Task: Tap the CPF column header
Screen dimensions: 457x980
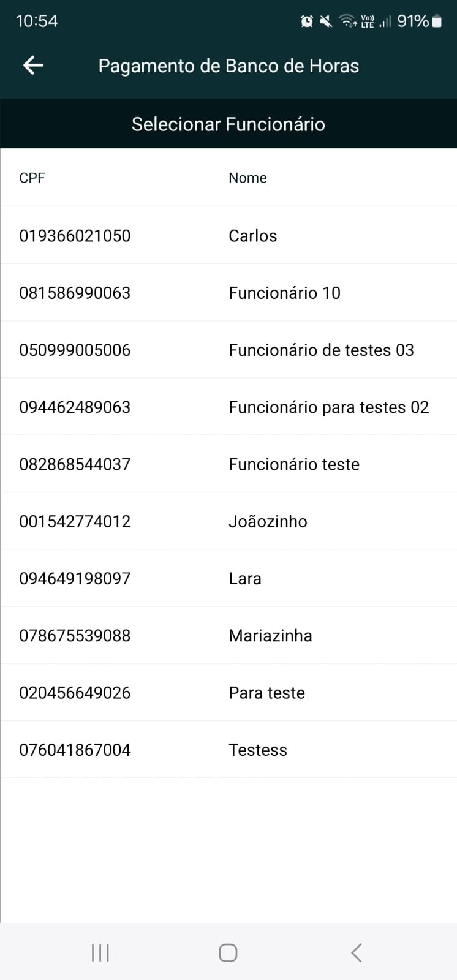Action: coord(32,178)
